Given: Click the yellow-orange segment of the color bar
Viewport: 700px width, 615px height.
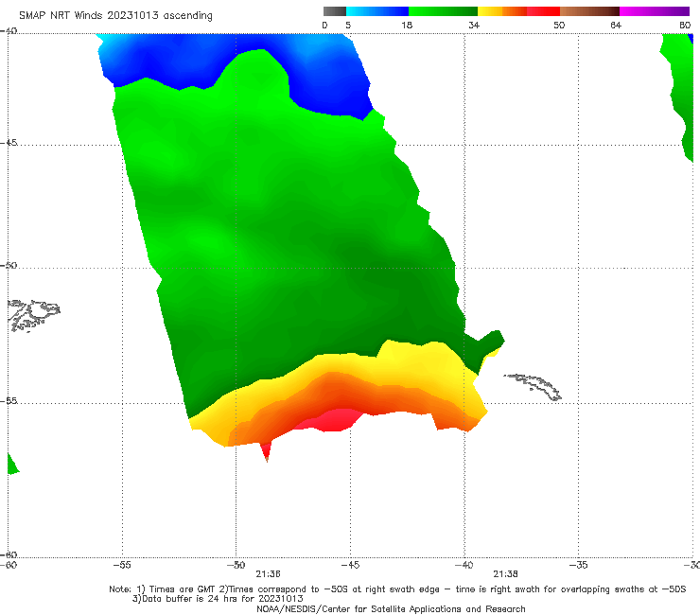Looking at the screenshot, I should coord(502,11).
